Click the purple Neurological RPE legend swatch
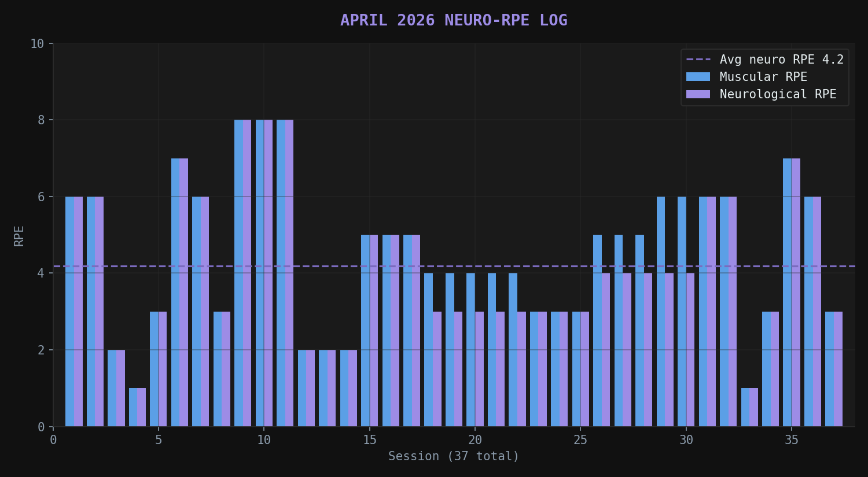Image resolution: width=868 pixels, height=477 pixels. 698,94
